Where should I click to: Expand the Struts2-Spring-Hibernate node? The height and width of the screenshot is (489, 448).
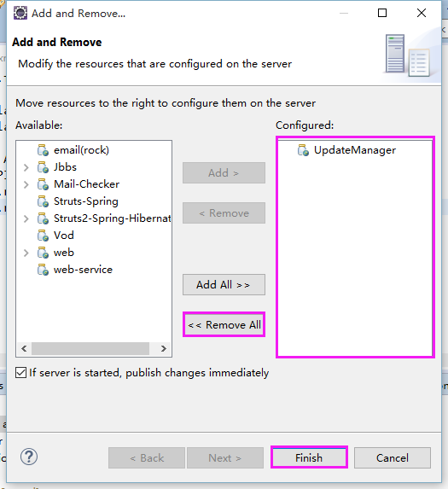point(26,218)
